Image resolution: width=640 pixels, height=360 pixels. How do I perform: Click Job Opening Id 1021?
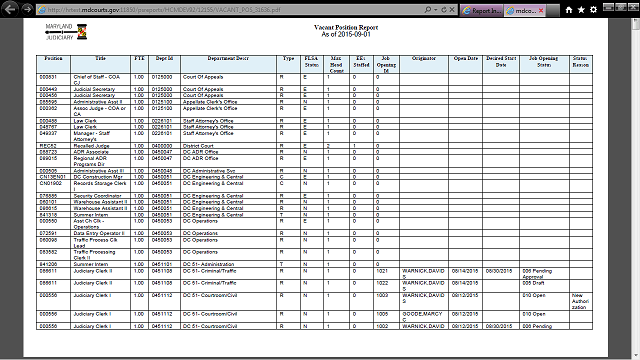[x=386, y=274]
